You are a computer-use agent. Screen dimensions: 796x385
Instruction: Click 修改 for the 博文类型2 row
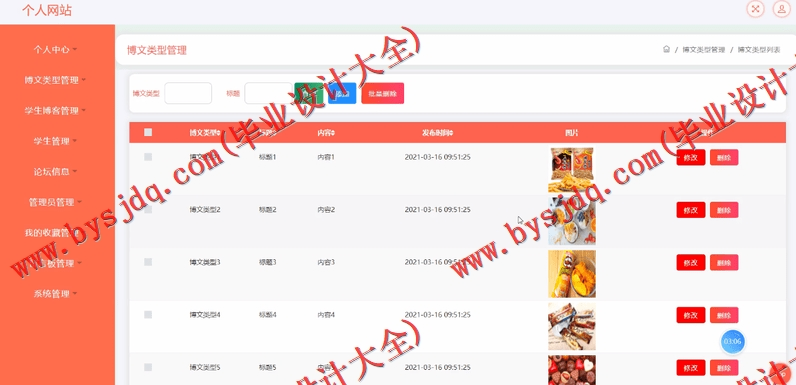[x=691, y=210]
